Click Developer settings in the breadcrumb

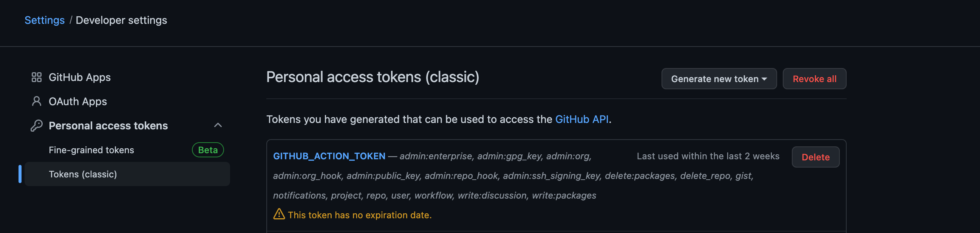121,20
